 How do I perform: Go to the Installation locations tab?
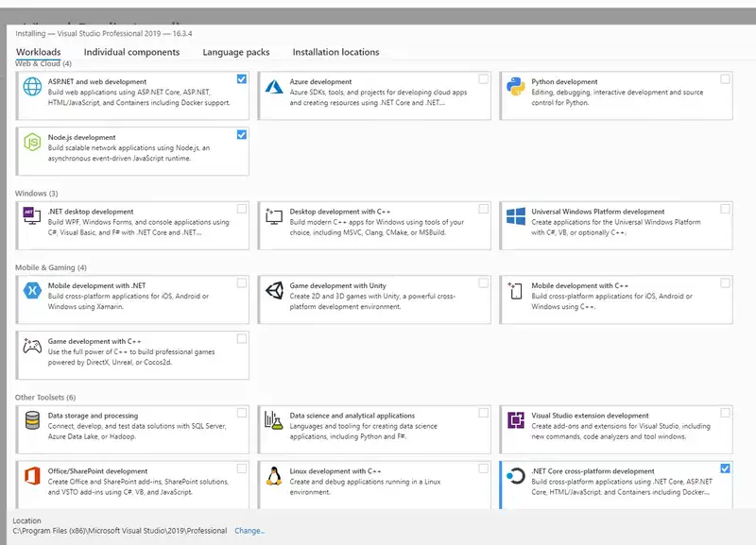point(335,52)
